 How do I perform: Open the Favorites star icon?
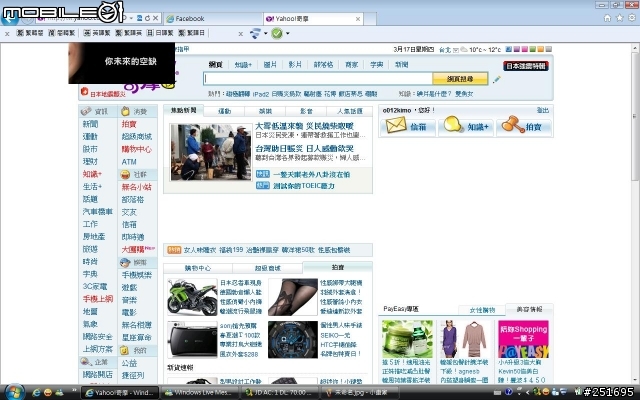[620, 18]
